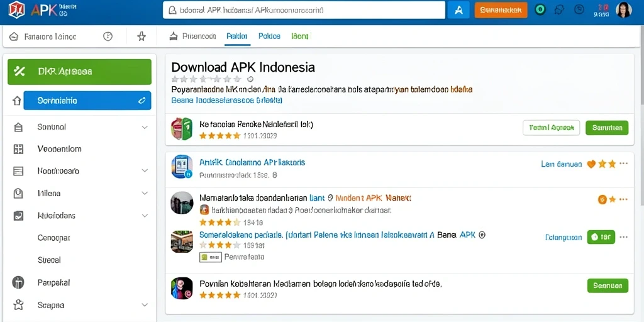
Task: Click the Mamatanlo taka app thumbnail
Action: pos(182,203)
